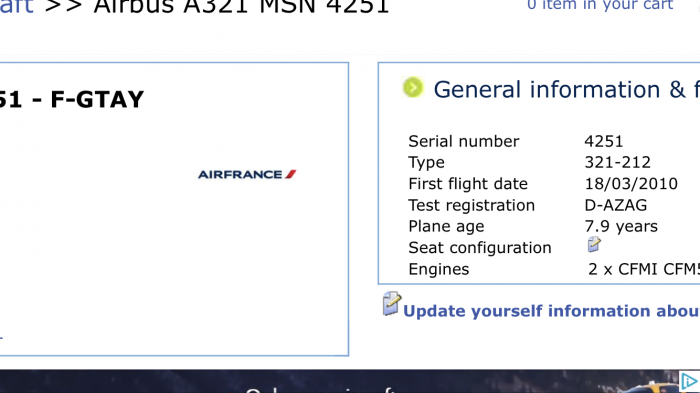Viewport: 700px width, 393px height.
Task: Click the 'Seat configuration' label
Action: pyautogui.click(x=480, y=248)
